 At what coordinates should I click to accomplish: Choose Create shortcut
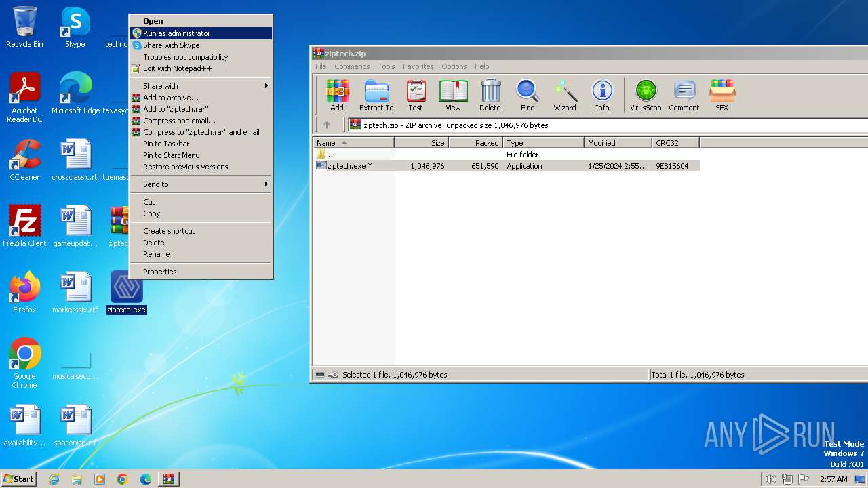click(x=201, y=231)
